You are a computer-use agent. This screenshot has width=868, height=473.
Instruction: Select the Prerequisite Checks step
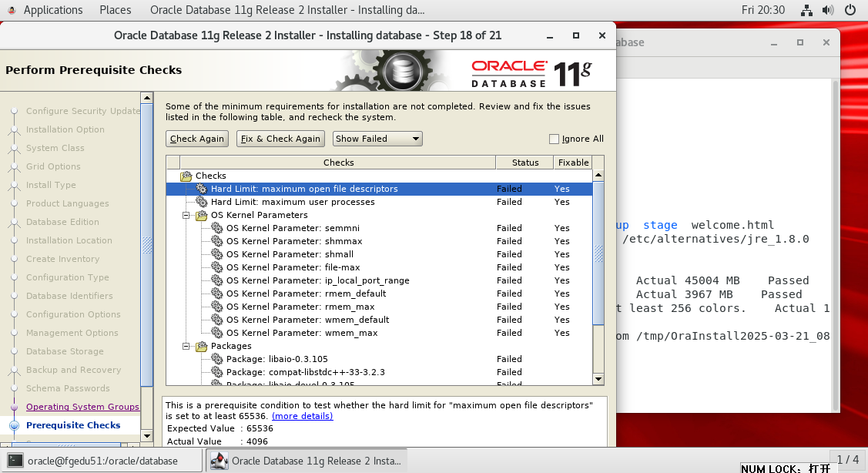click(x=73, y=425)
